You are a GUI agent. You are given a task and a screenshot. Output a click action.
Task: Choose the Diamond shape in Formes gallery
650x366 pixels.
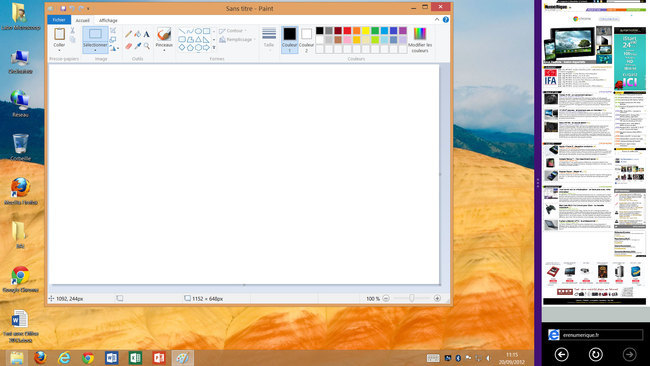point(182,48)
